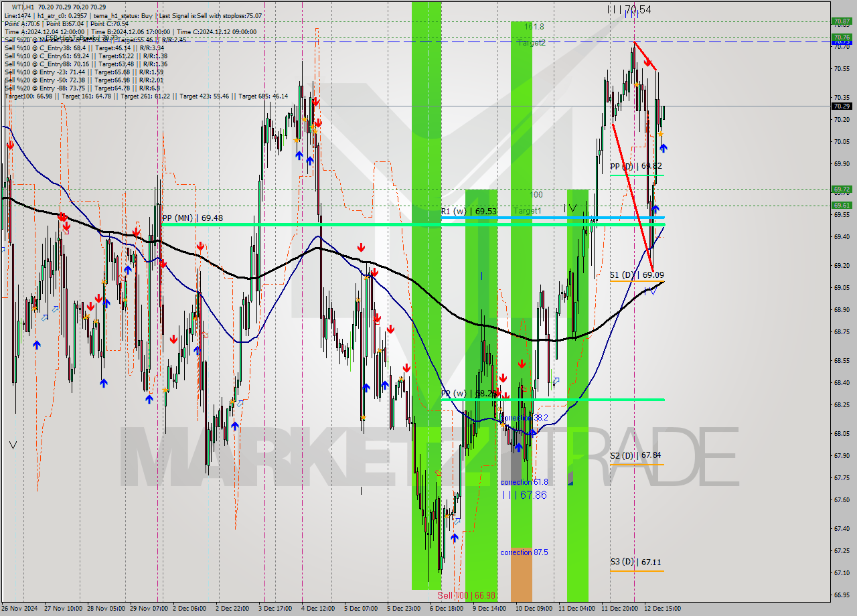Select the 'Sell %10 @ C_Entry61: 69.24' line
The image size is (857, 616).
pos(86,56)
